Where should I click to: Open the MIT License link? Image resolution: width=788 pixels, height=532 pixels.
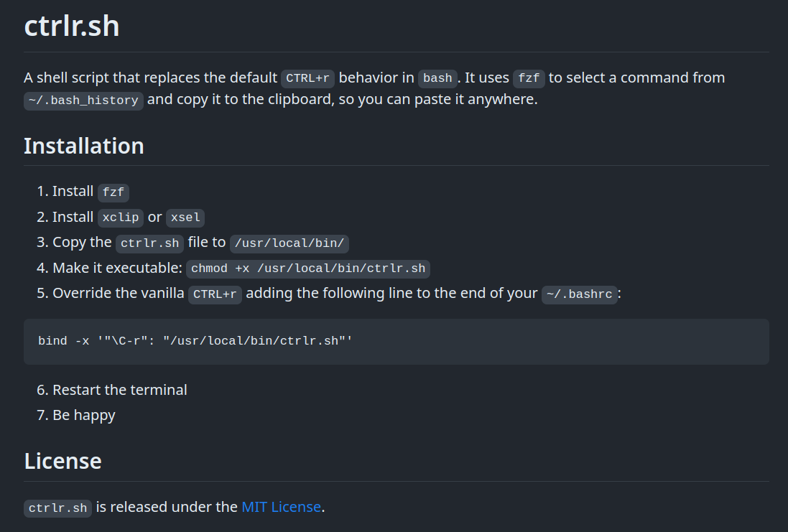(281, 507)
